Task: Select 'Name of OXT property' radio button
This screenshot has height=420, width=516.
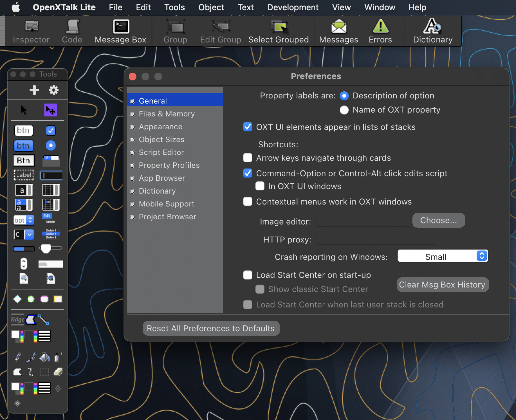Action: 344,110
